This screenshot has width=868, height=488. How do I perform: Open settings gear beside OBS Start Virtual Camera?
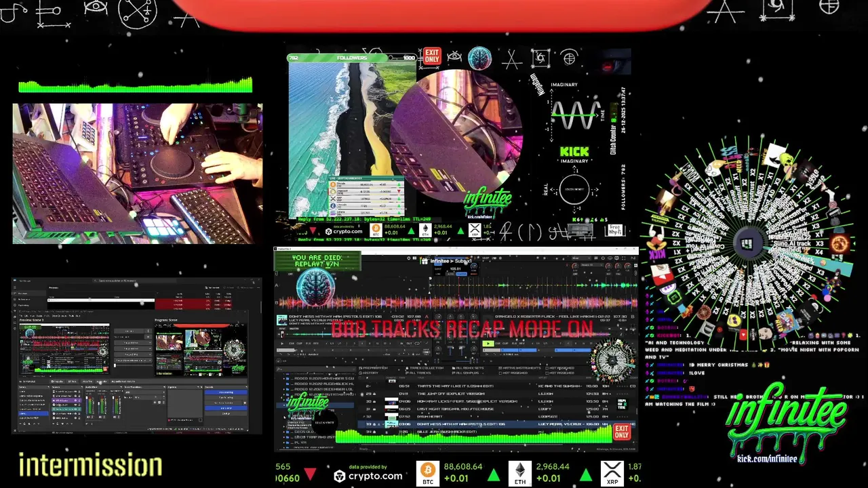tap(245, 403)
